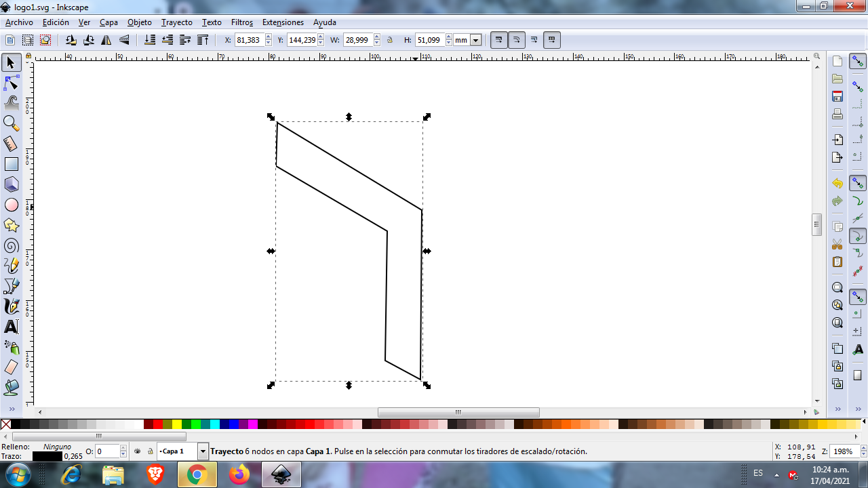Open the Extensiones menu
The image size is (868, 488).
pyautogui.click(x=283, y=22)
